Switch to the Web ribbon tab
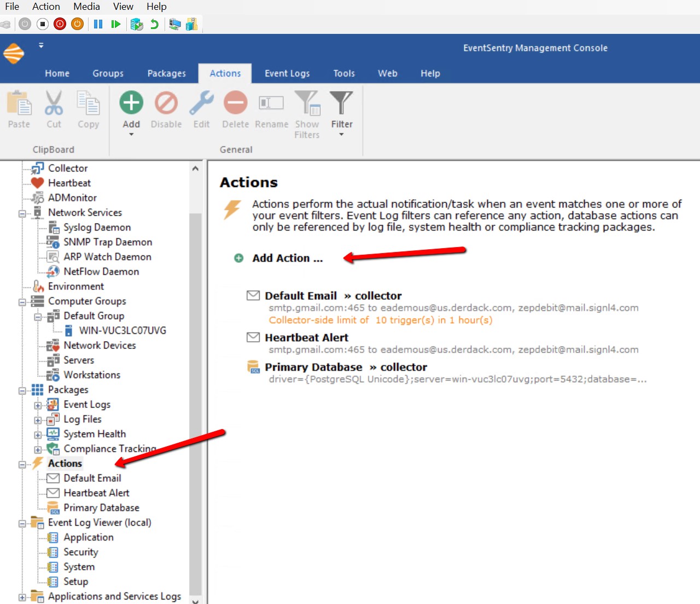 387,73
